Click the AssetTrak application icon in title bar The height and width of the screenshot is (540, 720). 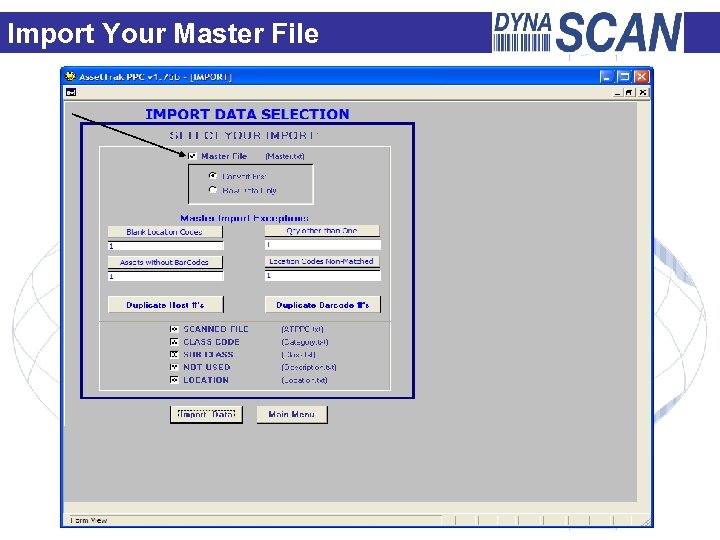(70, 76)
